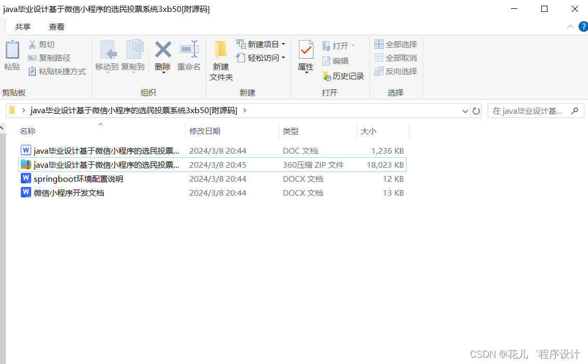This screenshot has height=364, width=588.
Task: Open the Easy access (轻松访问) dropdown
Action: (261, 58)
